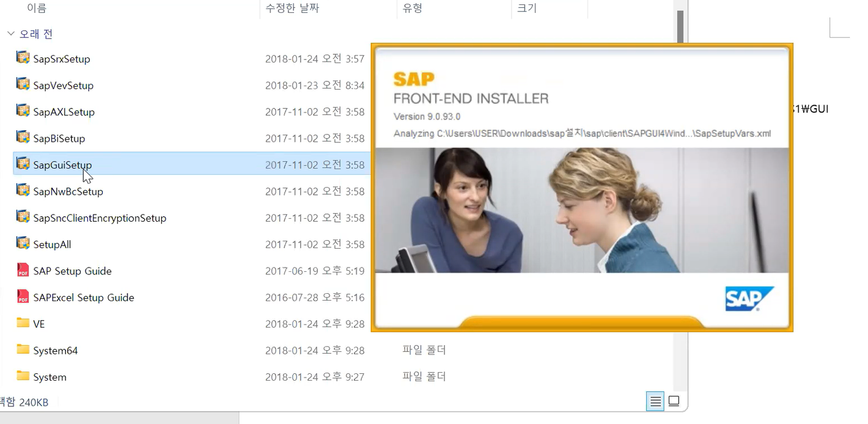The image size is (868, 424).
Task: Click the SapGuiSetup installer icon
Action: [23, 164]
